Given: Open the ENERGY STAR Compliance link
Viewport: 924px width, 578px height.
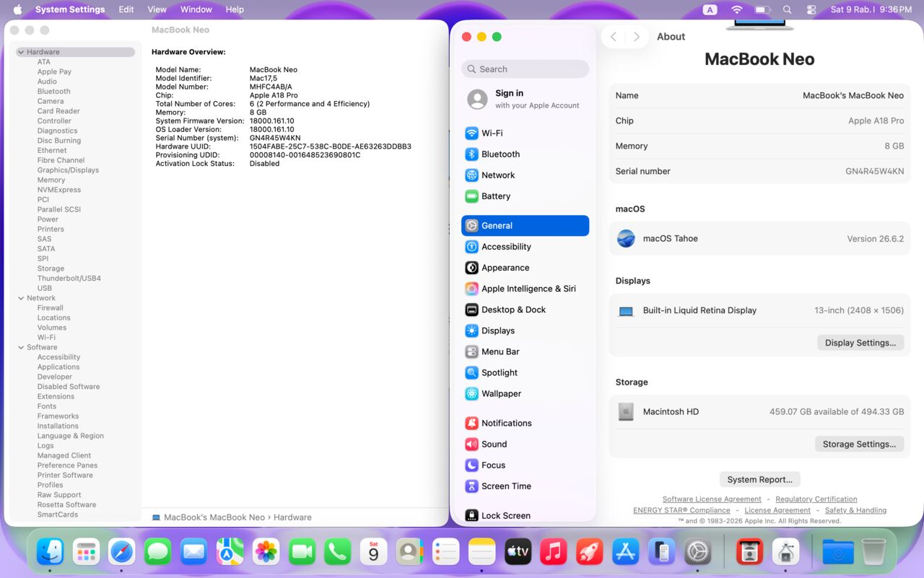Looking at the screenshot, I should (x=681, y=510).
